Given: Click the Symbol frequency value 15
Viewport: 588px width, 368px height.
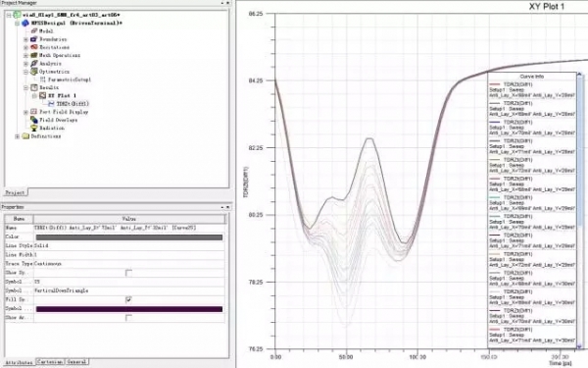Looking at the screenshot, I should point(37,282).
